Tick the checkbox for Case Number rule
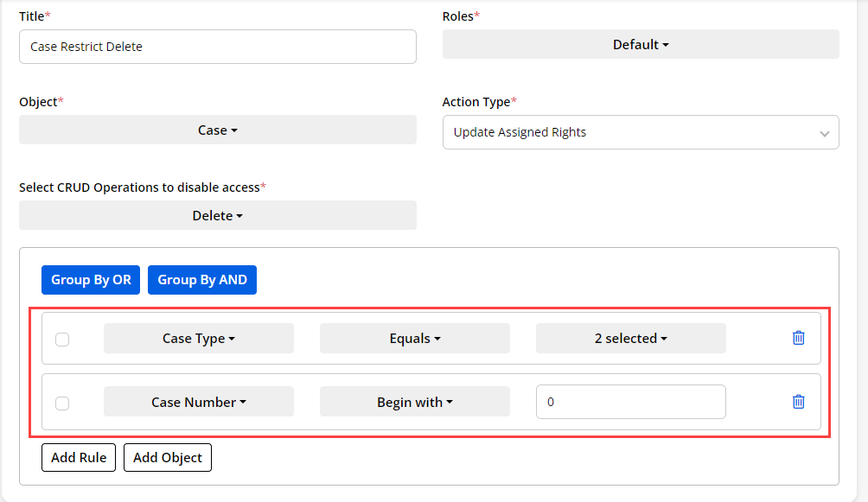The image size is (868, 502). [x=62, y=403]
